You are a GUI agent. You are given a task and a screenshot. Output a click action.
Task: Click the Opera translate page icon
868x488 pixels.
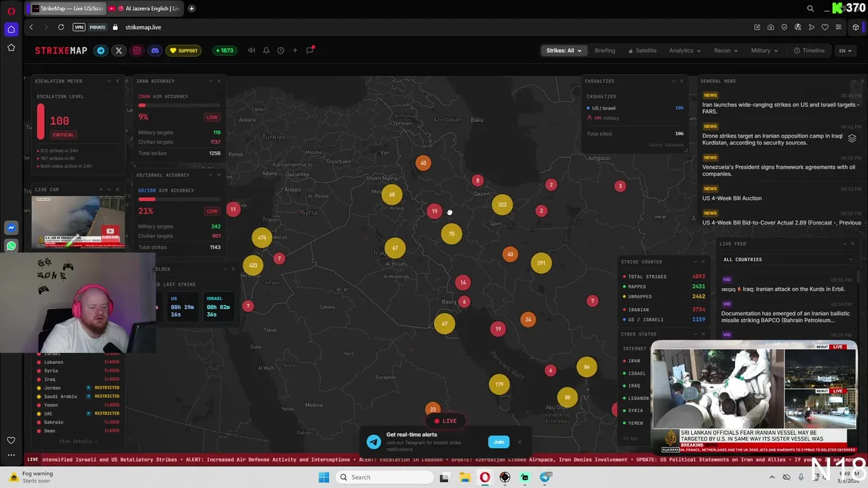[797, 27]
